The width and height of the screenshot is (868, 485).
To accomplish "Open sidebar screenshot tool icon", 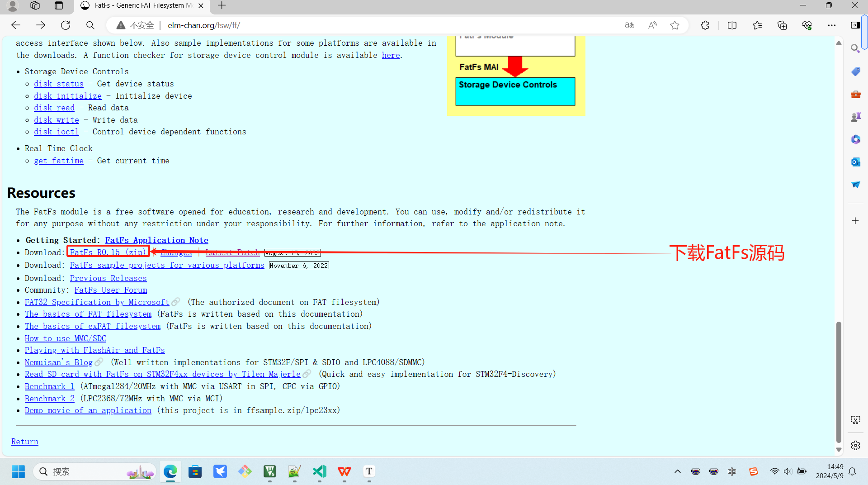I will (855, 420).
